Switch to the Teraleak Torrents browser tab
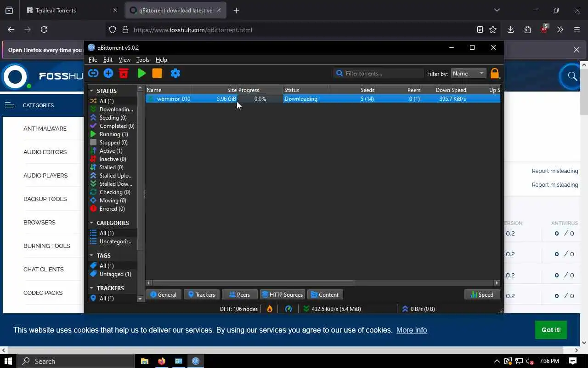 pos(71,10)
